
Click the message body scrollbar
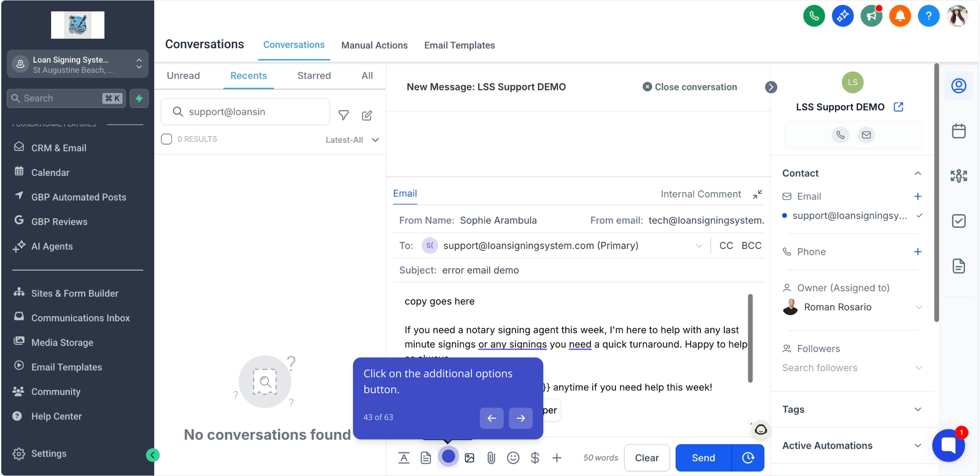coord(750,338)
